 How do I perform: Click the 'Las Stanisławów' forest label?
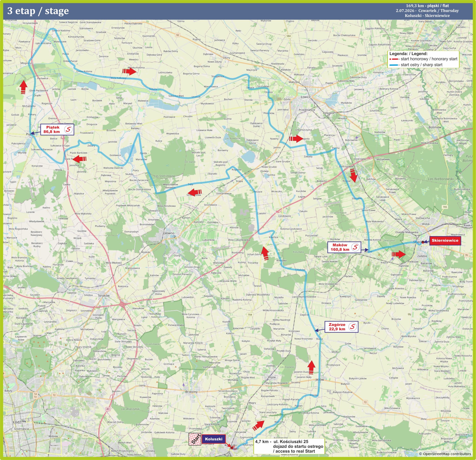coord(165,176)
